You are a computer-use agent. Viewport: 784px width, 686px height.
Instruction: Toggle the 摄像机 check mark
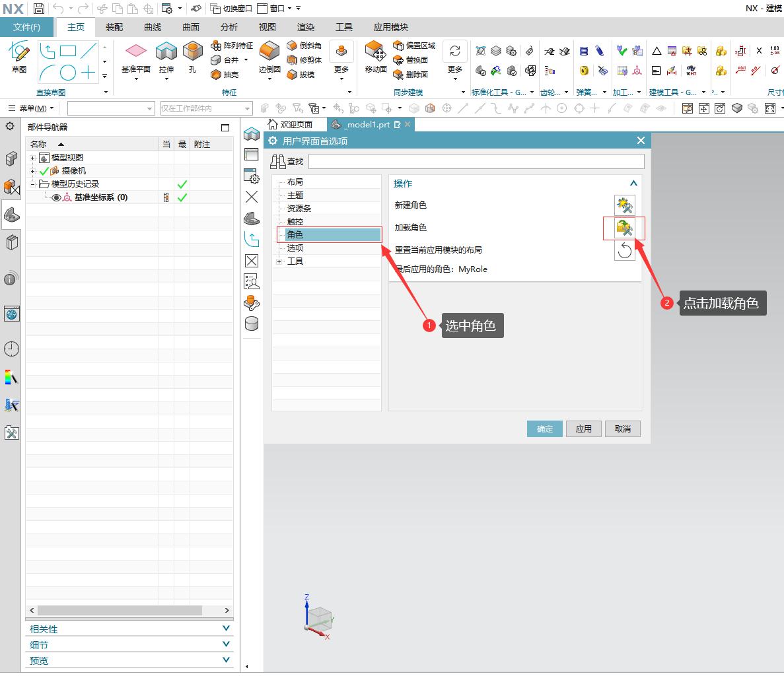[44, 171]
